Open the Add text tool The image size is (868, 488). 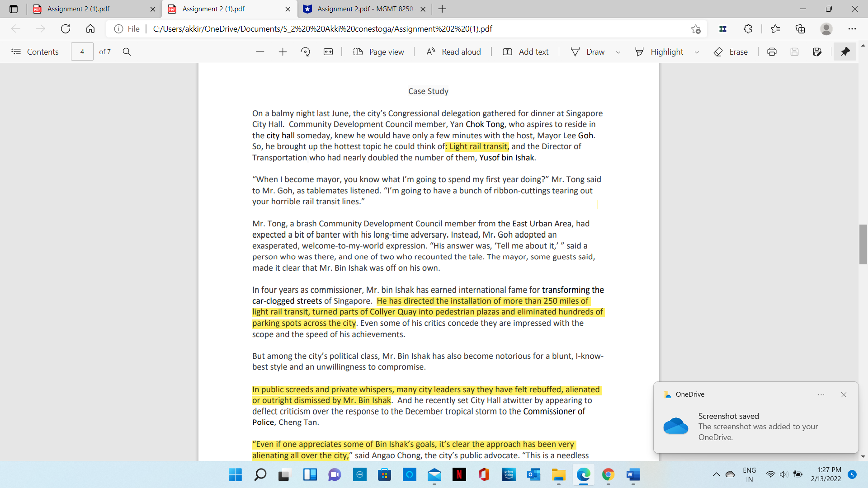(x=525, y=52)
